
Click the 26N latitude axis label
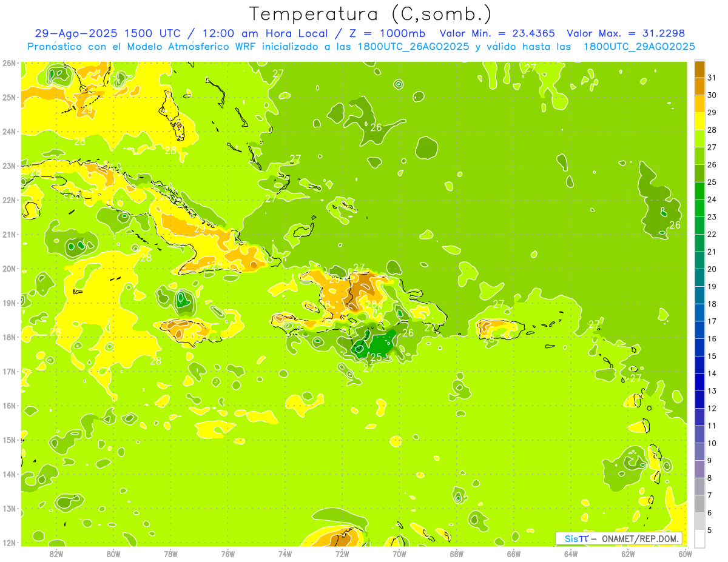8,62
